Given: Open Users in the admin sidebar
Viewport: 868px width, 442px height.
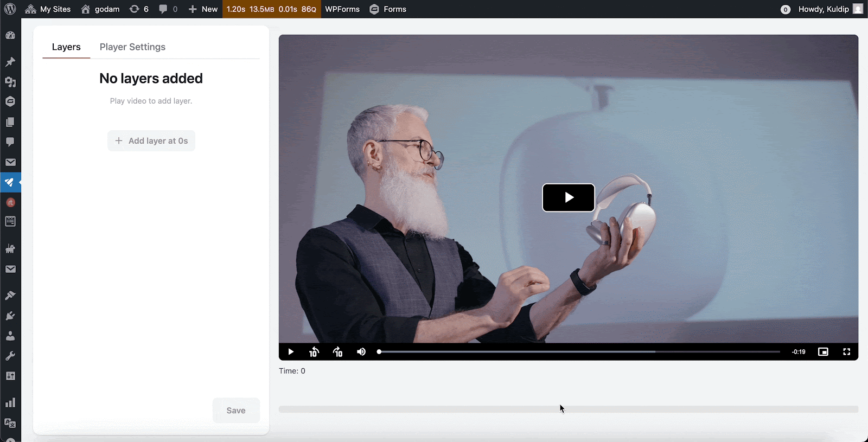Looking at the screenshot, I should pyautogui.click(x=10, y=336).
